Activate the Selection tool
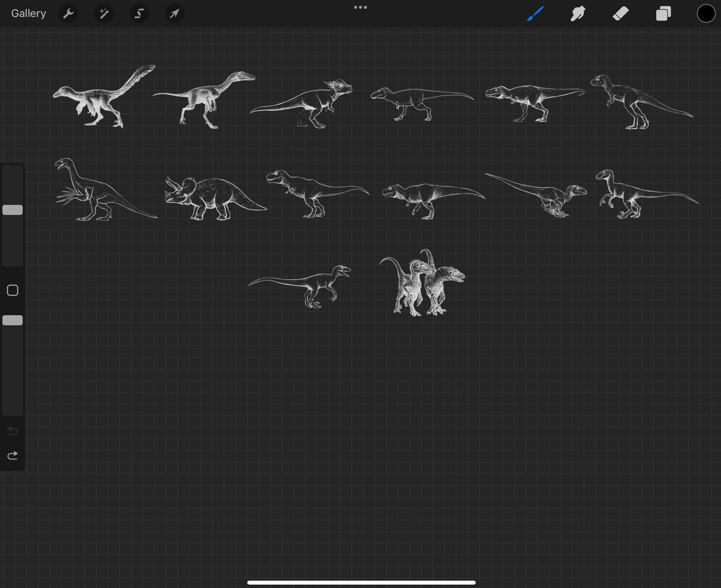This screenshot has height=588, width=721. [139, 14]
